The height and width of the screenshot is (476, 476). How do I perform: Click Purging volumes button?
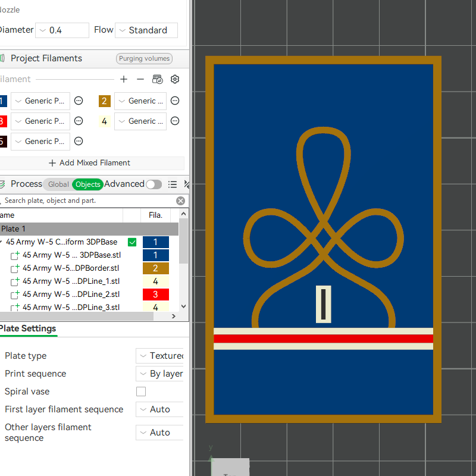coord(144,58)
